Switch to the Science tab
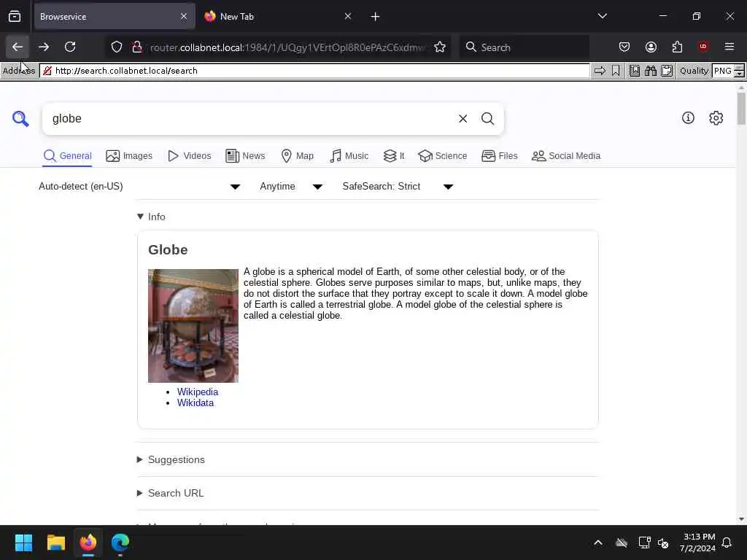 pyautogui.click(x=442, y=156)
